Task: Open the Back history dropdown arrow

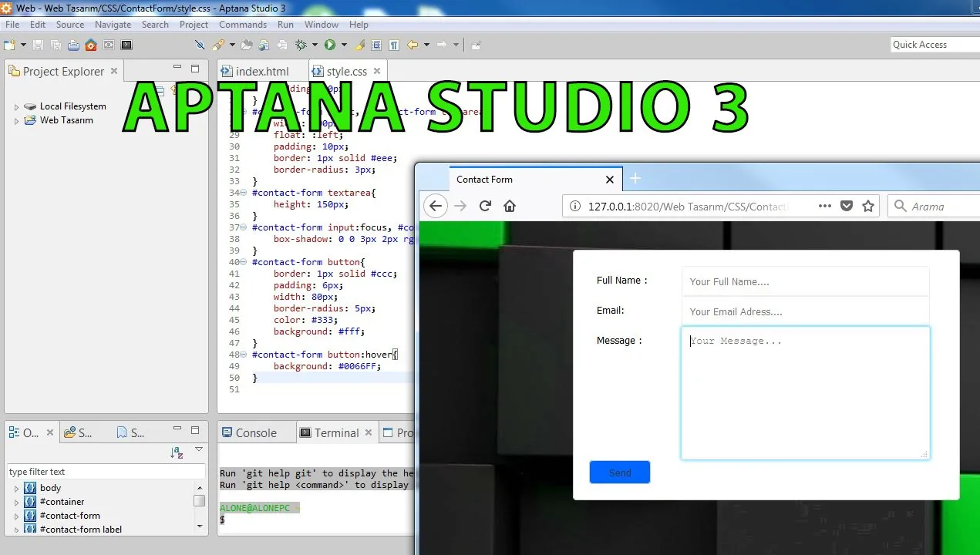Action: tap(426, 45)
